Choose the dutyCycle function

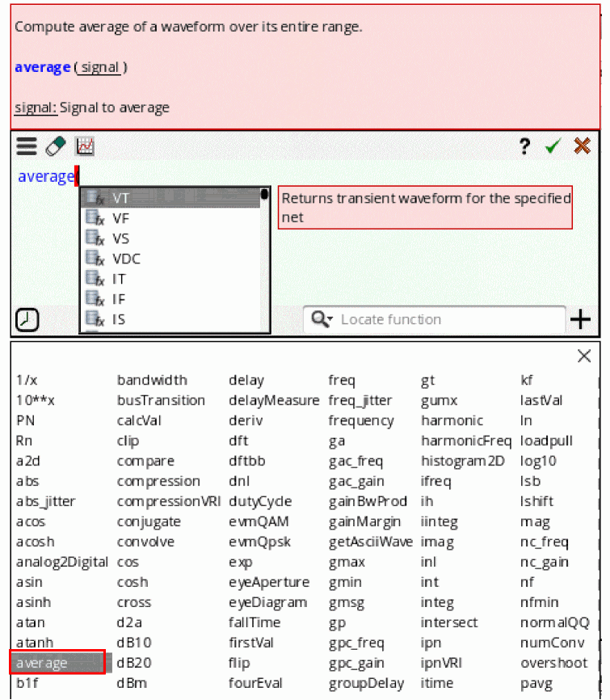(260, 501)
